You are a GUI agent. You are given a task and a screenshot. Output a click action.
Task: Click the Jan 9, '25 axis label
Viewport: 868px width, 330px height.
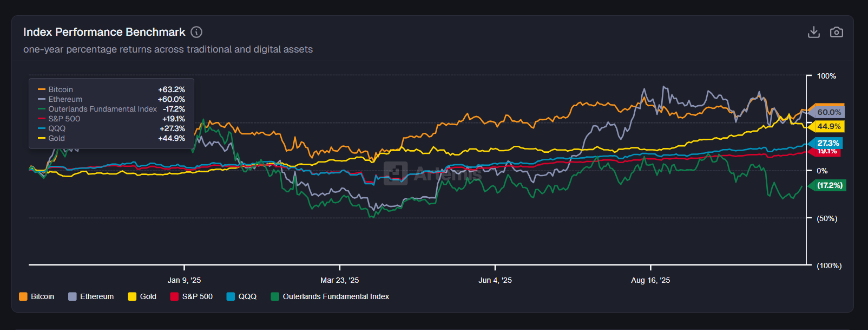(184, 280)
